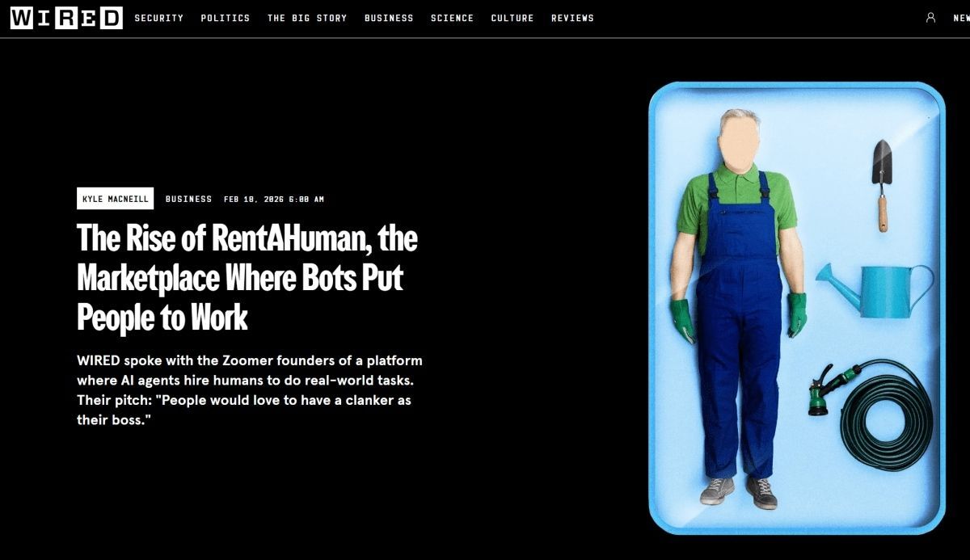Go to the Politics section
The height and width of the screenshot is (560, 970).
226,18
